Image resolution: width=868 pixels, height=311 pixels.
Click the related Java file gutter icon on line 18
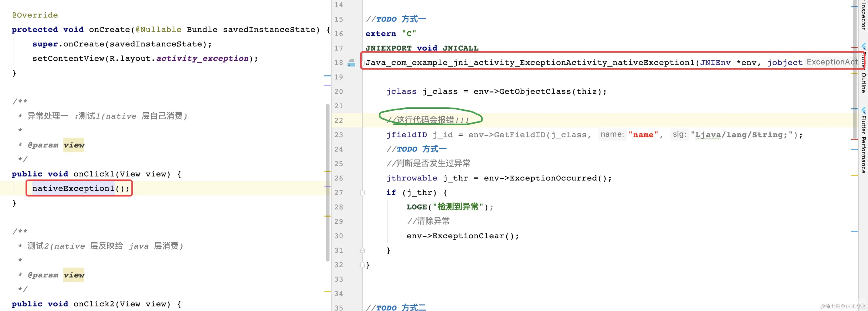pyautogui.click(x=351, y=63)
